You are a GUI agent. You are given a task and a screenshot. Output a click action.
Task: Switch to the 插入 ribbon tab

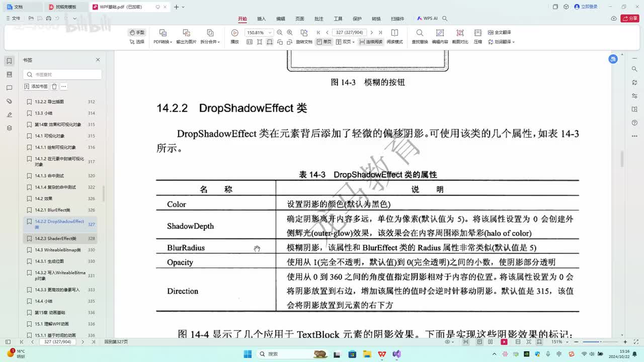coord(262,19)
